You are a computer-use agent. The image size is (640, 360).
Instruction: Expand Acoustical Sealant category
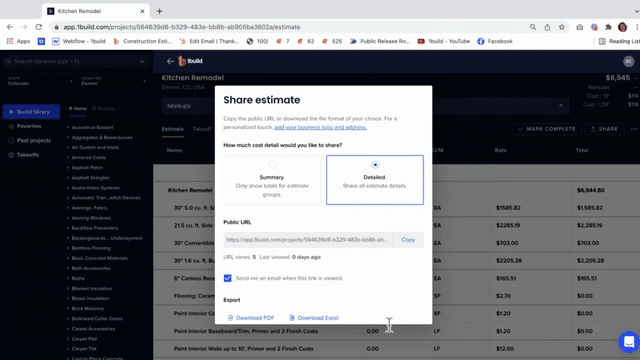pos(91,127)
